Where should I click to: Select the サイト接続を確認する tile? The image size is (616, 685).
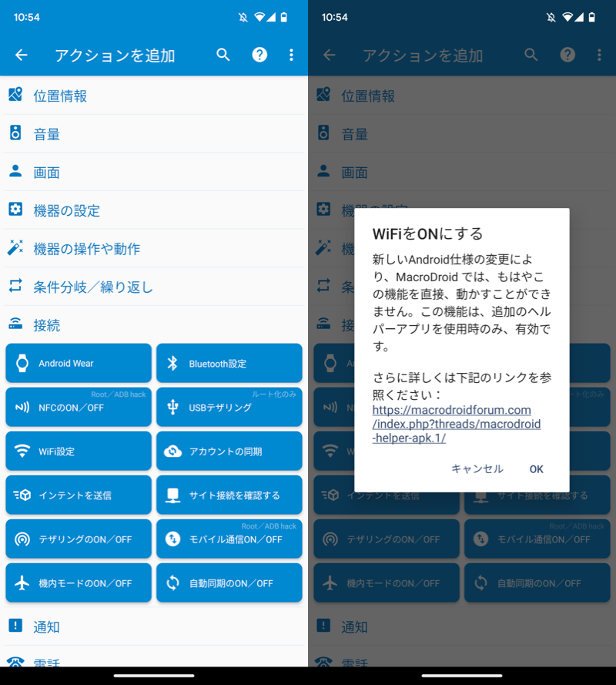229,495
